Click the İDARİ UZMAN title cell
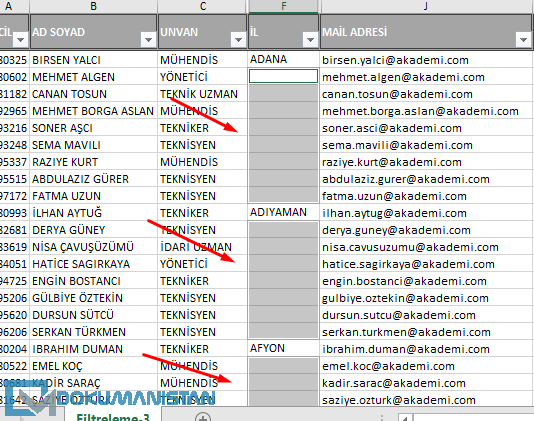Viewport: 534px width, 421px height. click(203, 247)
